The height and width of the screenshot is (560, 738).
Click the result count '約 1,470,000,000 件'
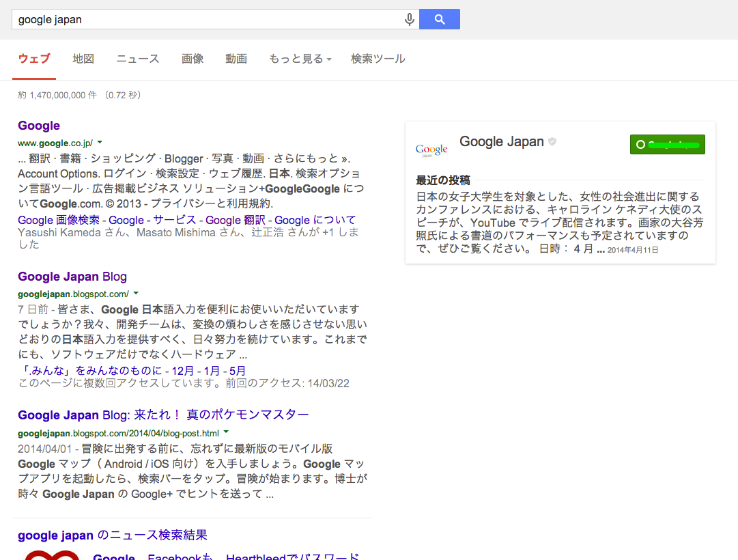pyautogui.click(x=57, y=95)
